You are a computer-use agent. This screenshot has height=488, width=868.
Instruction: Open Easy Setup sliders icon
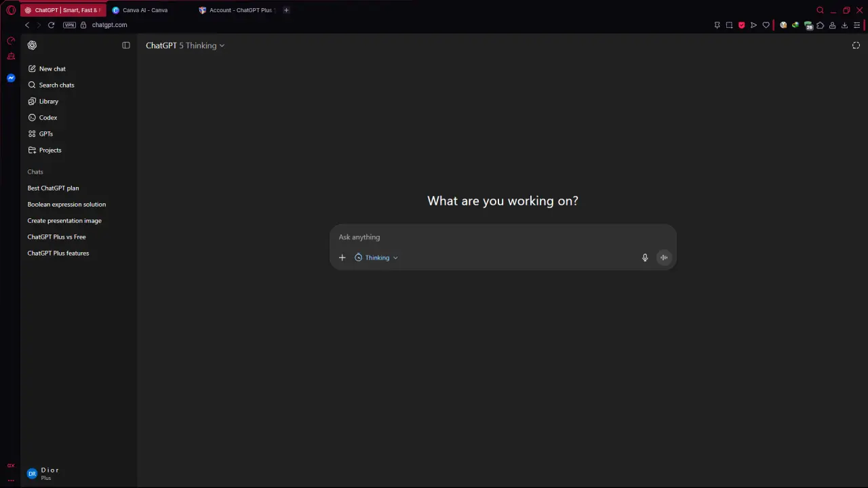pos(856,25)
